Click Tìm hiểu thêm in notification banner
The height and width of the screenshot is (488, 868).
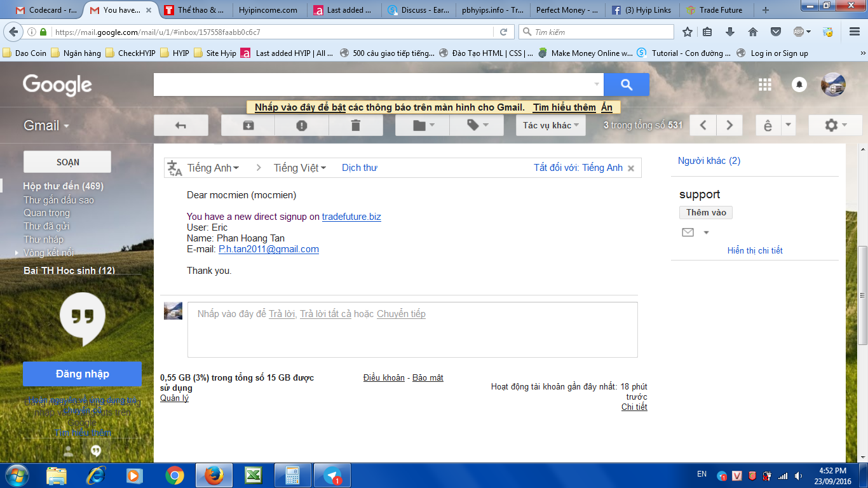coord(564,107)
